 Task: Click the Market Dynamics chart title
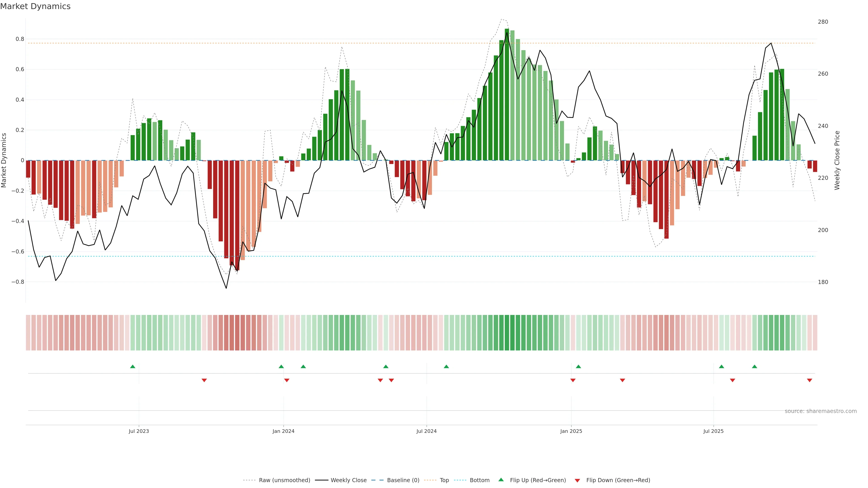coord(35,6)
